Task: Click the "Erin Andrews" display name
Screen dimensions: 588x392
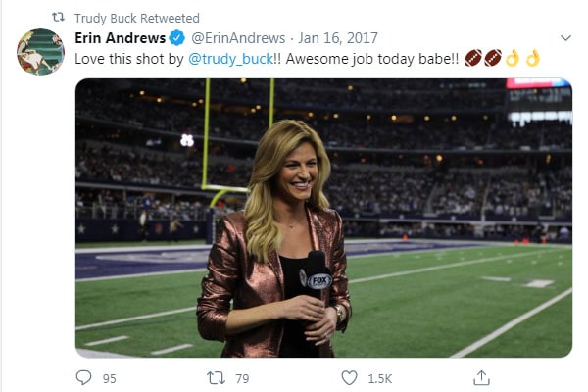Action: pos(121,38)
